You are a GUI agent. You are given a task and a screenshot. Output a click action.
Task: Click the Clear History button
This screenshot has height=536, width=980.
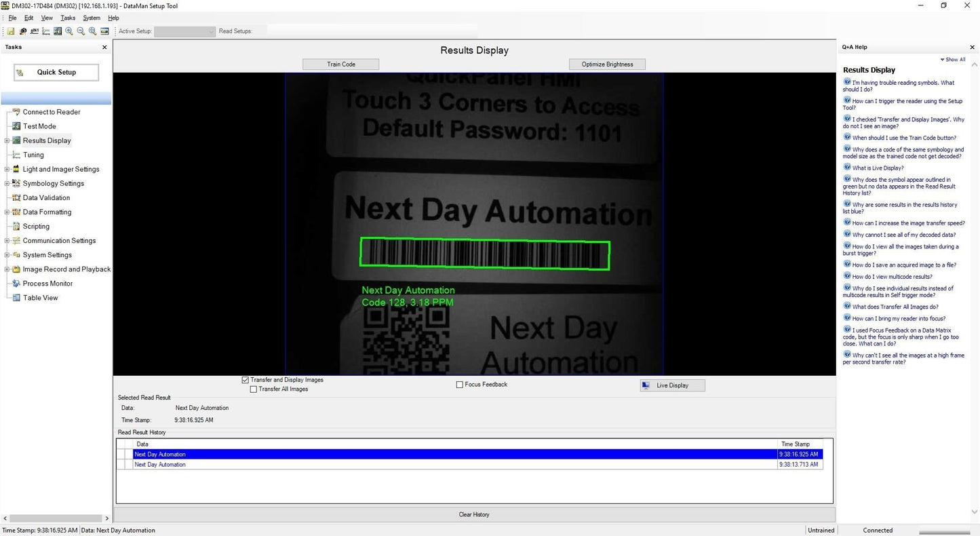point(474,514)
